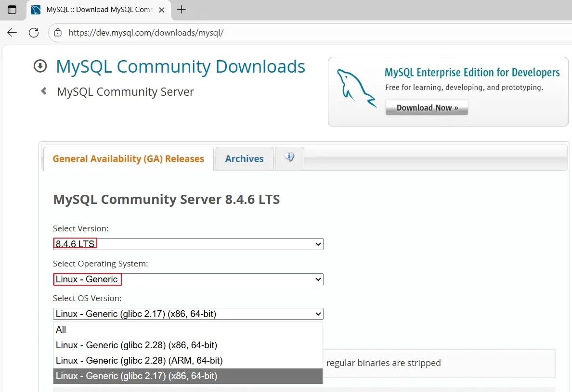
Task: Click the back chevron beside MySQL Community Server
Action: (x=44, y=91)
